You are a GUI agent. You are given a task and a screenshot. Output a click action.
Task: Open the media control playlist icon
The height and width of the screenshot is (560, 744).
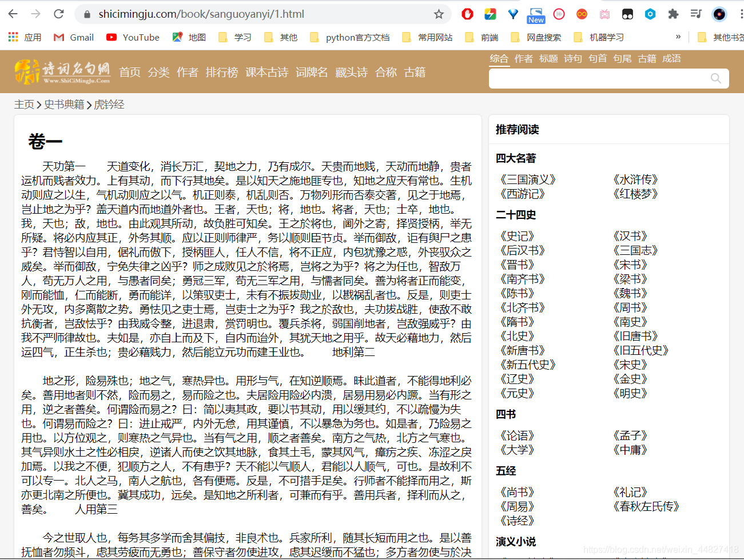[696, 14]
